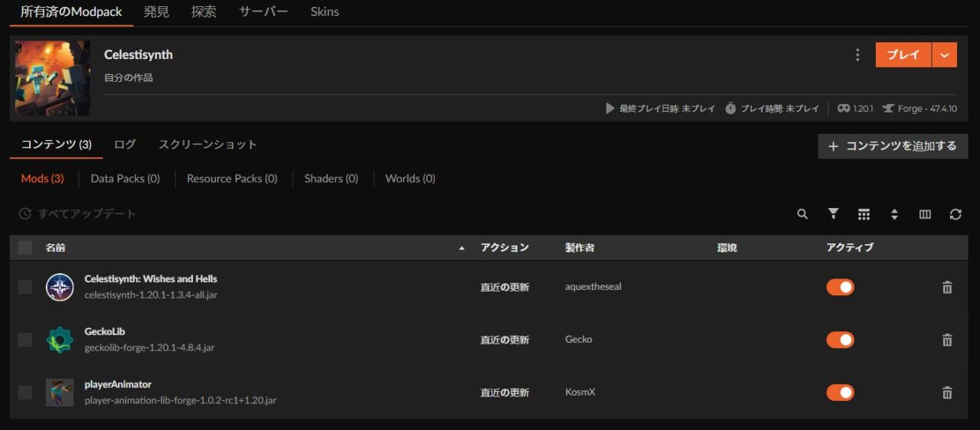
Task: Click the コンテンツを追加する button
Action: click(893, 146)
